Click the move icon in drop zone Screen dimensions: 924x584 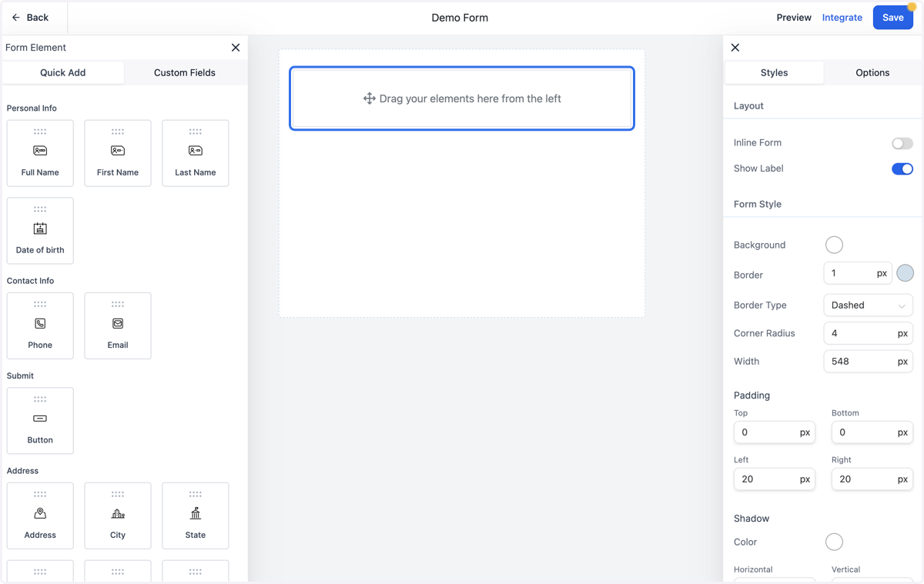coord(370,98)
